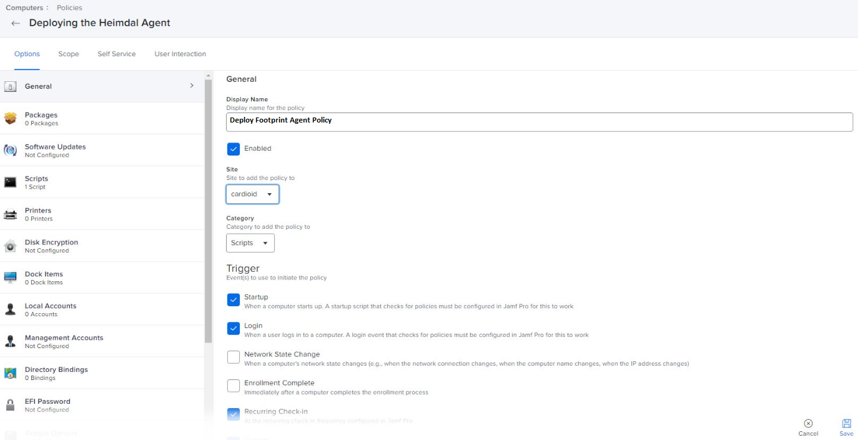Select the Directory Bindings payload label
The width and height of the screenshot is (868, 440).
pos(56,370)
